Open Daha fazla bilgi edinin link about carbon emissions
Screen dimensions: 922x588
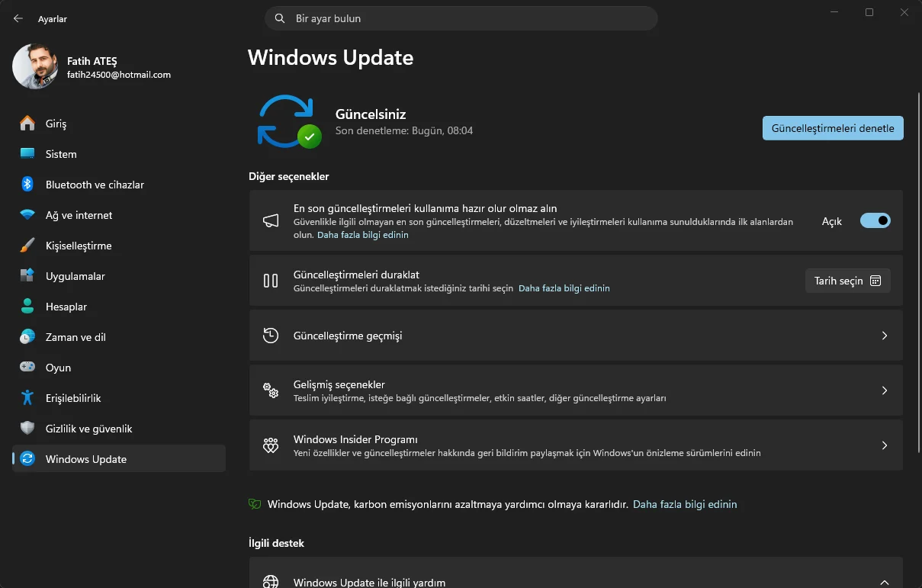point(685,504)
